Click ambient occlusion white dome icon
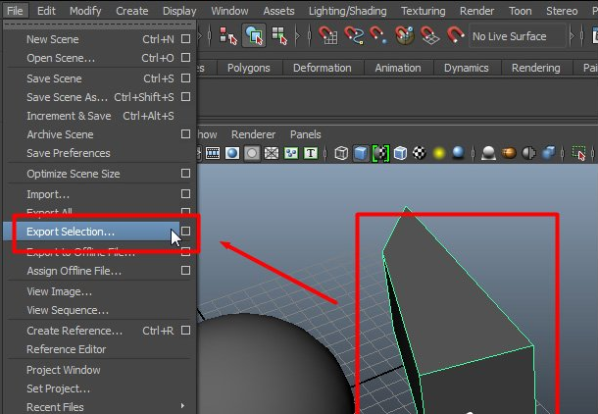Image resolution: width=598 pixels, height=414 pixels. pos(489,153)
